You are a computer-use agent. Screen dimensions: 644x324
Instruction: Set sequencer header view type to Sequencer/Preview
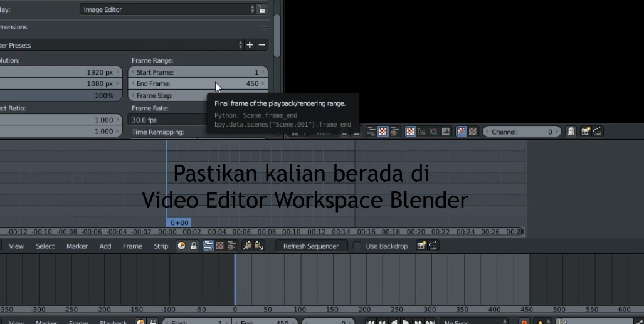(231, 246)
